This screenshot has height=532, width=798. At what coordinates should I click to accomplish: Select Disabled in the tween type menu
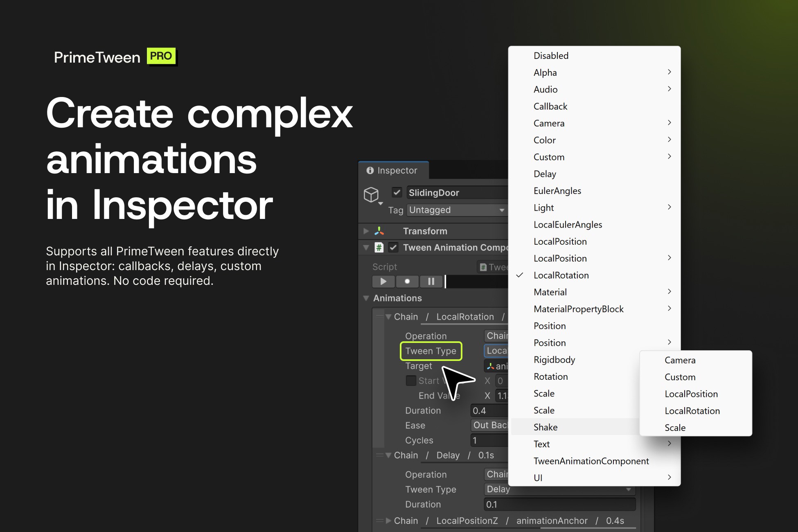pyautogui.click(x=594, y=56)
